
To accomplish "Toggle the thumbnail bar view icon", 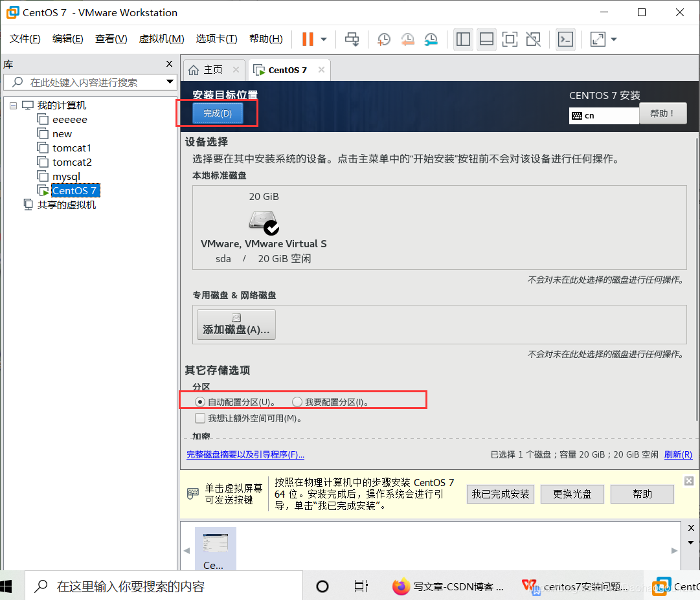I will pyautogui.click(x=486, y=39).
